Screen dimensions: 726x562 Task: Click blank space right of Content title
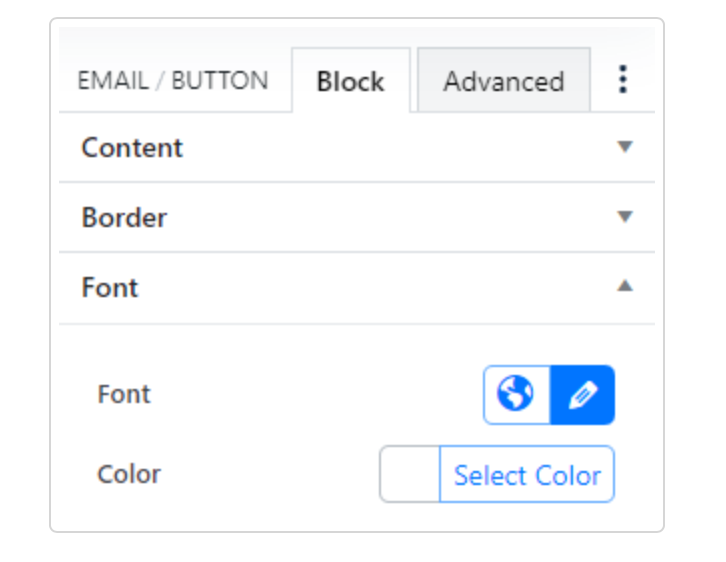(400, 148)
